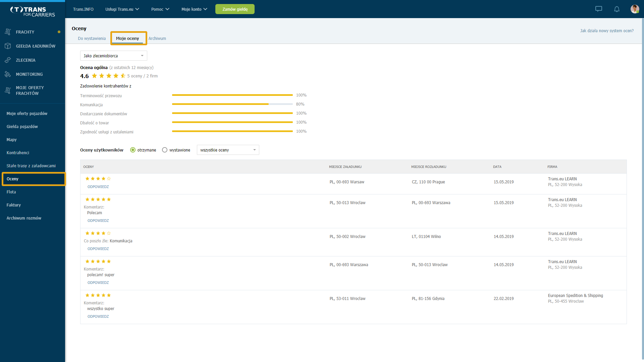Click the Monitoring sidebar icon
The width and height of the screenshot is (644, 362).
(8, 74)
